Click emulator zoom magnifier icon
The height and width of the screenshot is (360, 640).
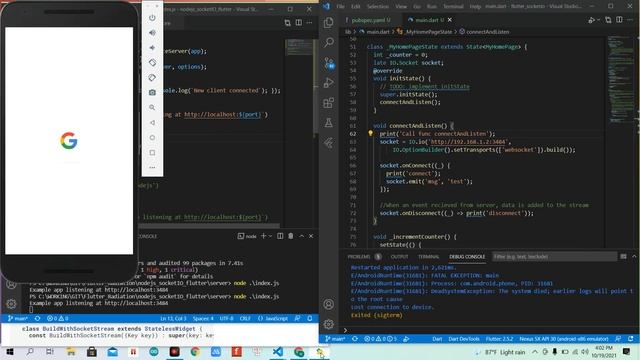click(152, 107)
